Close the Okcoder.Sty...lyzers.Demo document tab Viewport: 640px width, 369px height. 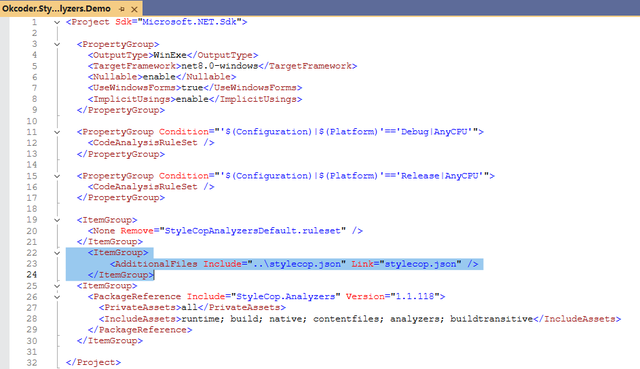pyautogui.click(x=134, y=9)
